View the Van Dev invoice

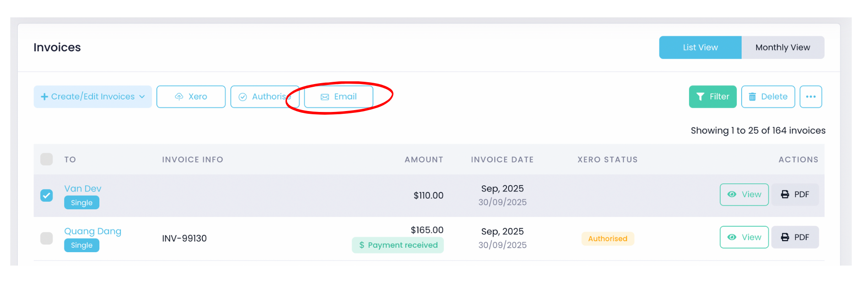click(744, 195)
